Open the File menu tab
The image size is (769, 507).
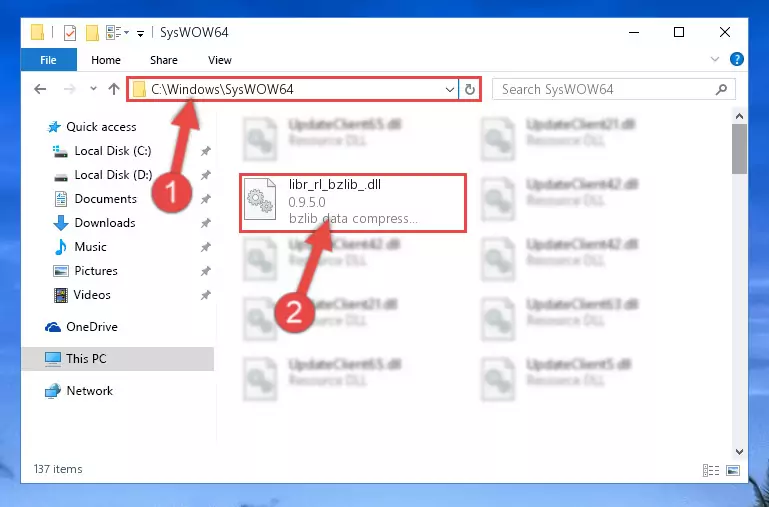[x=49, y=60]
